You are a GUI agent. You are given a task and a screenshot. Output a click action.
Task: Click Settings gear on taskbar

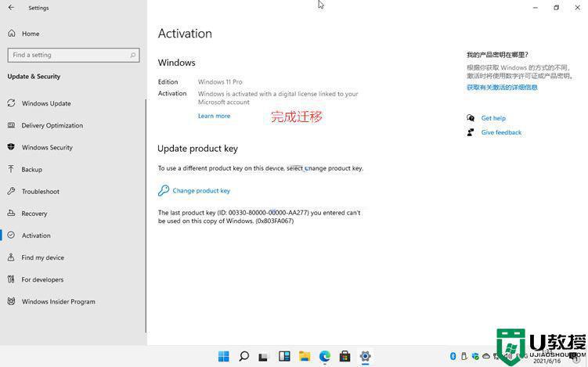pyautogui.click(x=365, y=356)
